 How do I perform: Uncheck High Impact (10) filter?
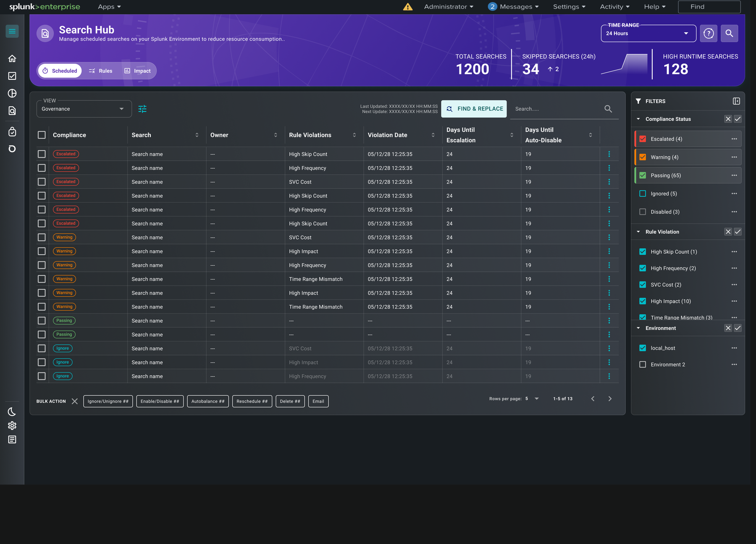[643, 301]
